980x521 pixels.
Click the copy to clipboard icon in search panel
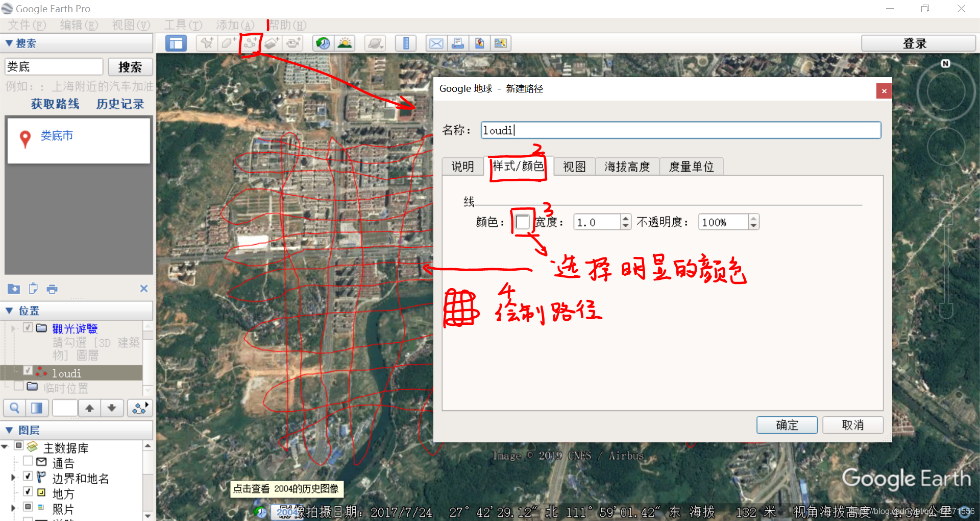33,289
